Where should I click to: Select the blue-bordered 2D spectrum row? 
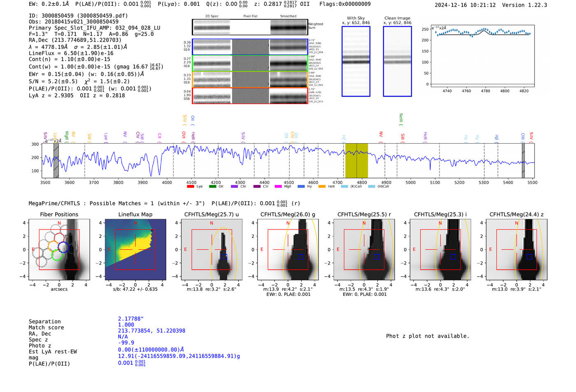[x=250, y=47]
